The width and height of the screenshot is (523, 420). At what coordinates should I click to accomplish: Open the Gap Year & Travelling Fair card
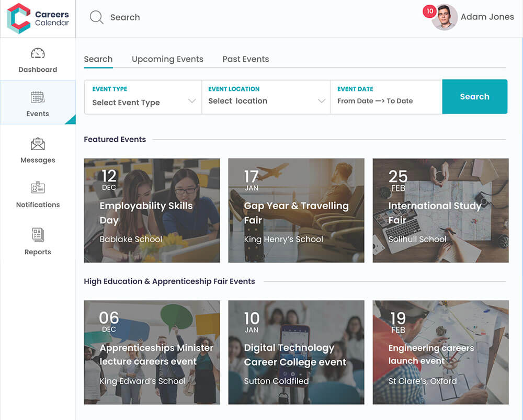pyautogui.click(x=296, y=210)
